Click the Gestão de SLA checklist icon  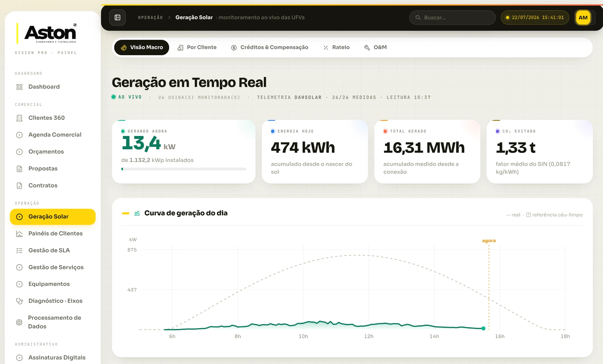tap(19, 250)
